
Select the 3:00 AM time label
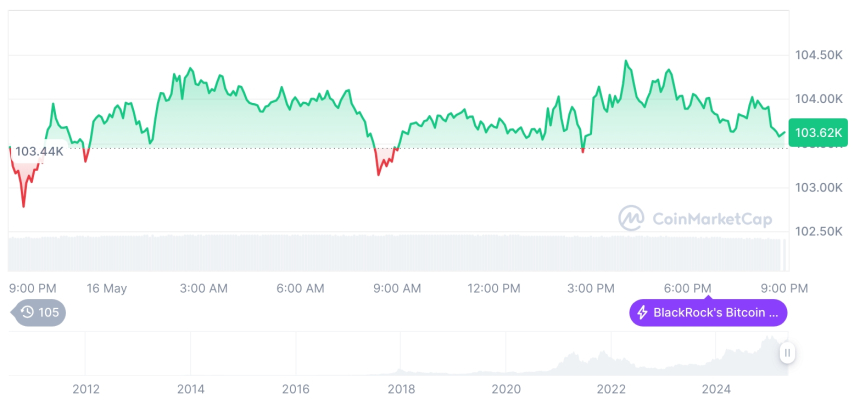pos(204,288)
